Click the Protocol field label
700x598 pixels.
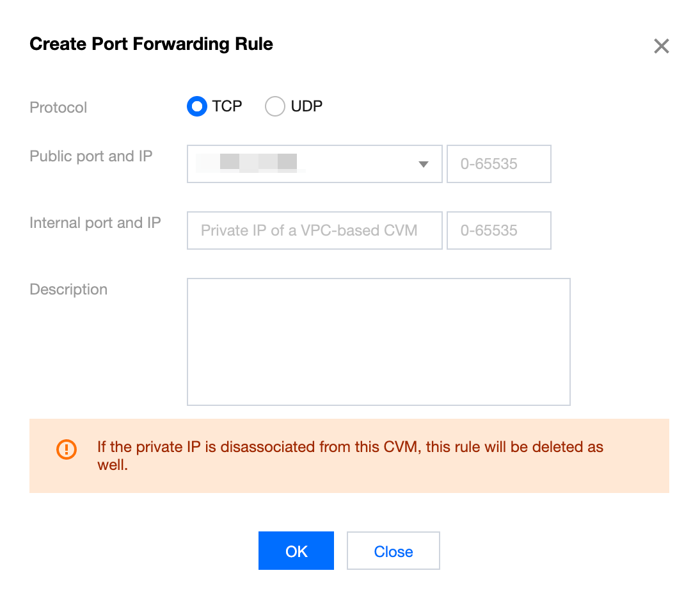[x=58, y=108]
